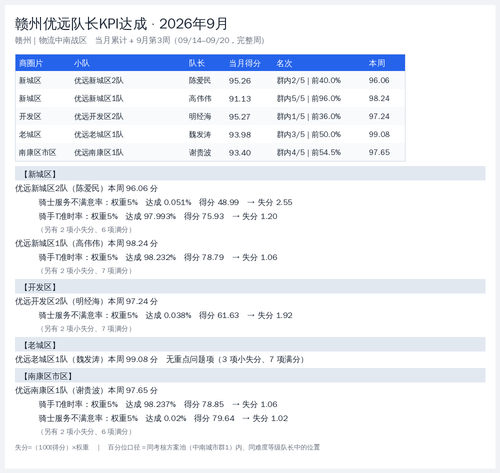Click the 【开发区】 section header
Image resolution: width=500 pixels, height=473 pixels.
pos(250,287)
